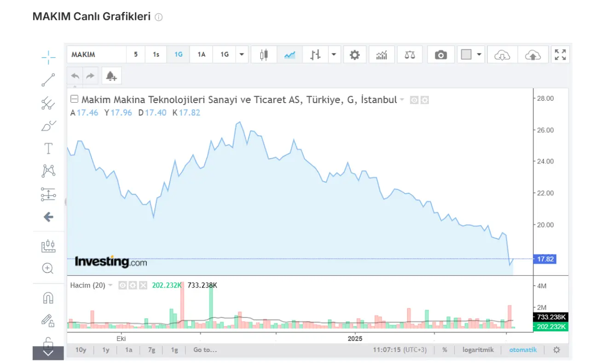Screen dimensions: 589x364
Task: Take a chart snapshot with camera
Action: coord(441,55)
